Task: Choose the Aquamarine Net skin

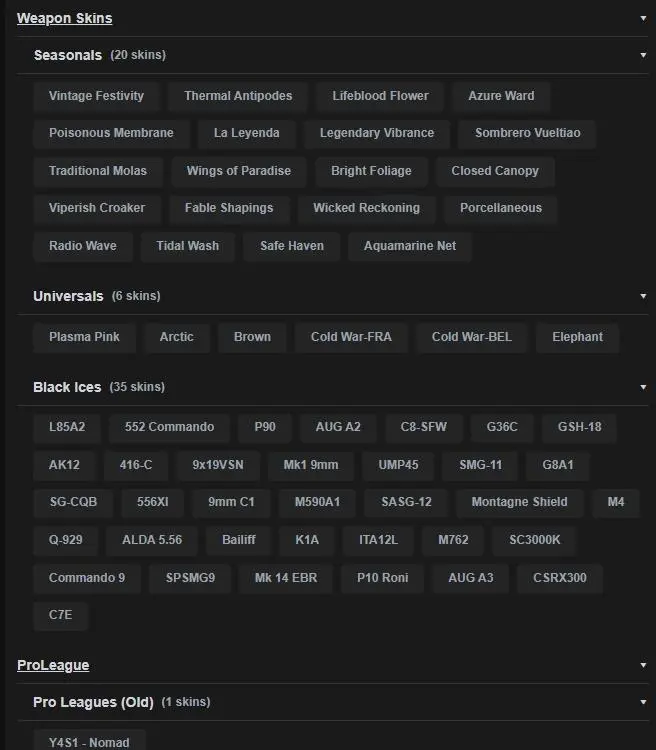Action: pyautogui.click(x=410, y=246)
